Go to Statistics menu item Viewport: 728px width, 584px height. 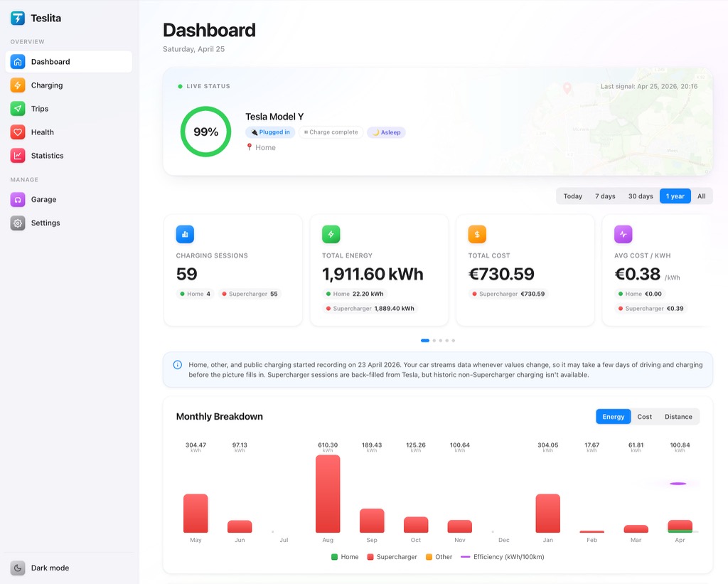69,156
